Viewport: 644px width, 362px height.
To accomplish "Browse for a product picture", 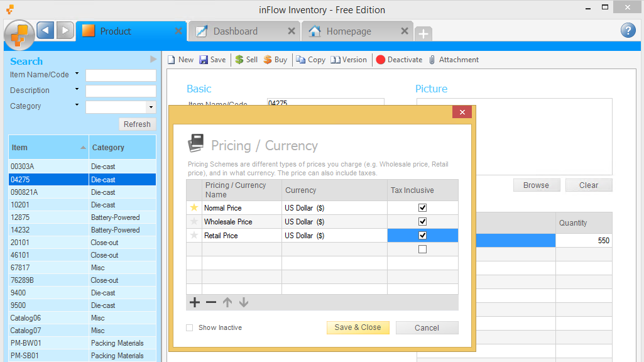I will pyautogui.click(x=537, y=185).
